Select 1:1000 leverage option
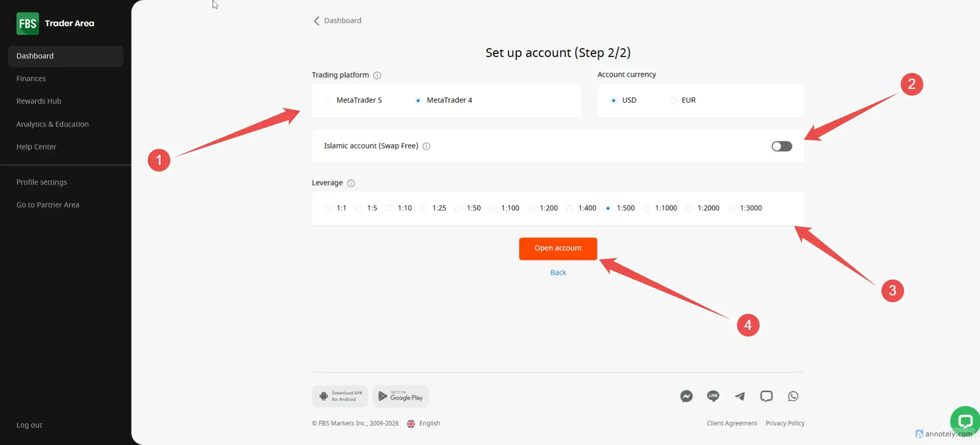This screenshot has height=445, width=980. 647,209
